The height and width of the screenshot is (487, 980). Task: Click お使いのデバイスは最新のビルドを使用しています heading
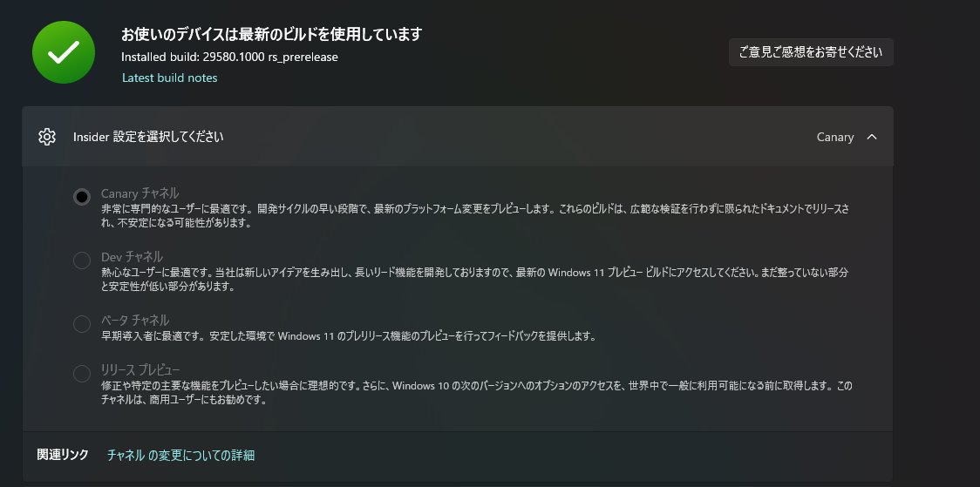(x=272, y=34)
